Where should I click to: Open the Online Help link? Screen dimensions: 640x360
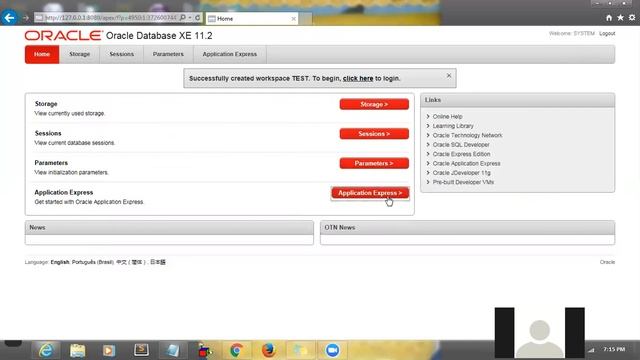(447, 116)
